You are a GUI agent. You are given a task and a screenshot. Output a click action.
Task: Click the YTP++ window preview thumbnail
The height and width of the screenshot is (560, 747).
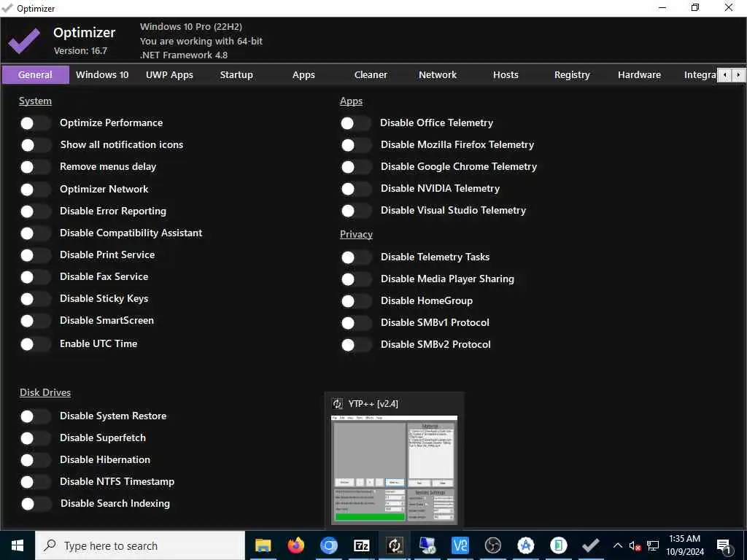pyautogui.click(x=394, y=470)
